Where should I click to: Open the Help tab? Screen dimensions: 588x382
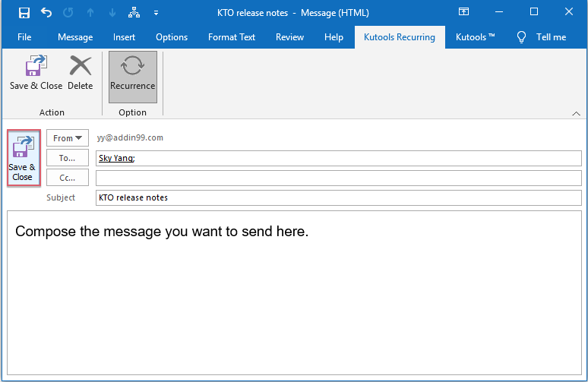(x=334, y=37)
